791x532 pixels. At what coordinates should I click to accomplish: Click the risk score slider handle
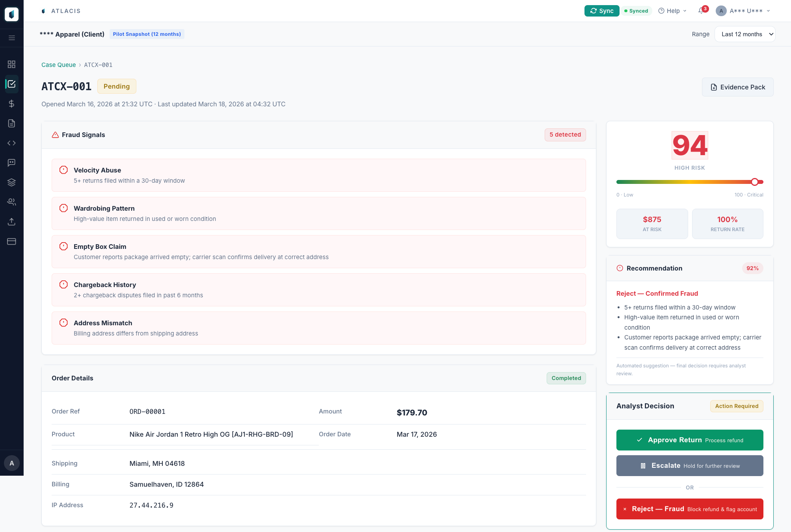[x=754, y=182]
